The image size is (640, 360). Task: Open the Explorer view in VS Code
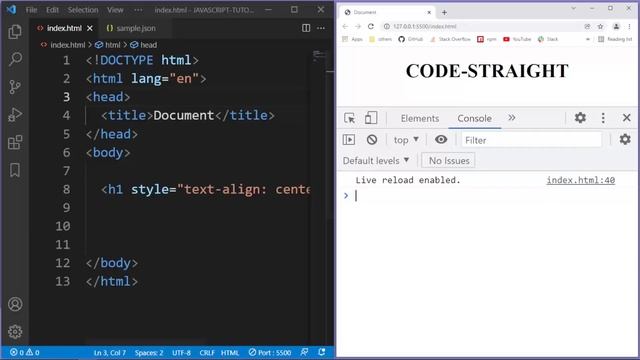pos(15,31)
